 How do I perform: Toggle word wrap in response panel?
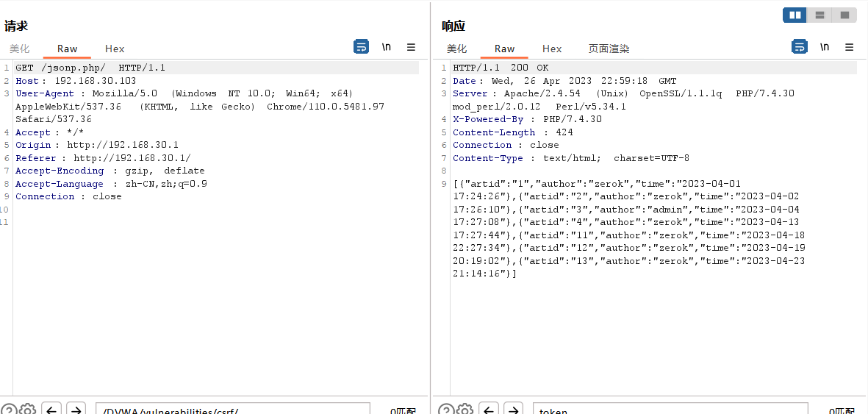[x=800, y=47]
